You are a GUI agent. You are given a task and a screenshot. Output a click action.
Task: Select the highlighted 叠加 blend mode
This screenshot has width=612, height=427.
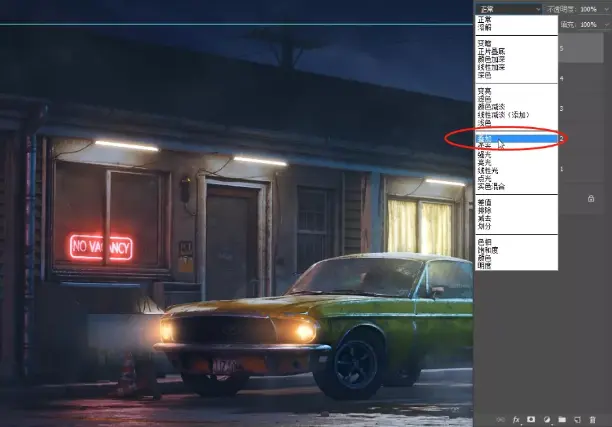517,139
